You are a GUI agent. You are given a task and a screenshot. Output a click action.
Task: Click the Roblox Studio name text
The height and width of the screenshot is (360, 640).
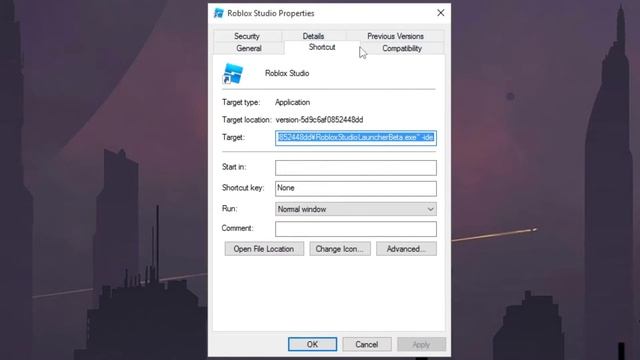[x=287, y=73]
